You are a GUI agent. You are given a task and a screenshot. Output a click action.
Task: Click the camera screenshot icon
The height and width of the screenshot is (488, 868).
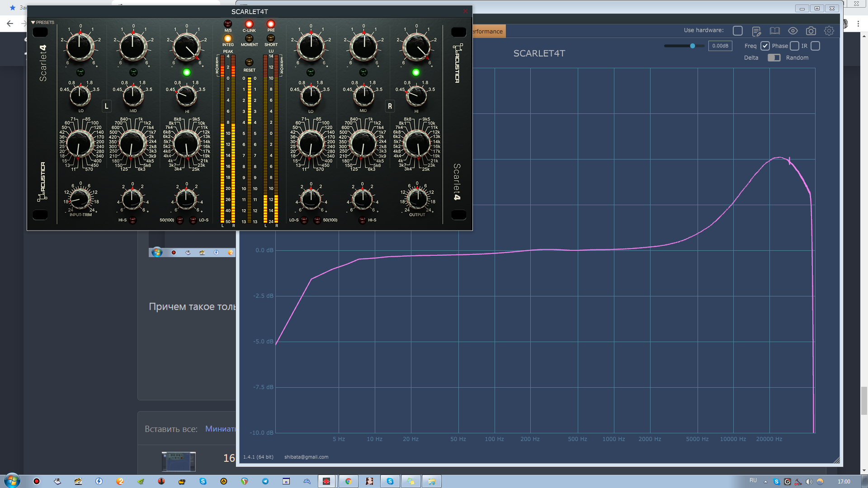click(x=811, y=31)
